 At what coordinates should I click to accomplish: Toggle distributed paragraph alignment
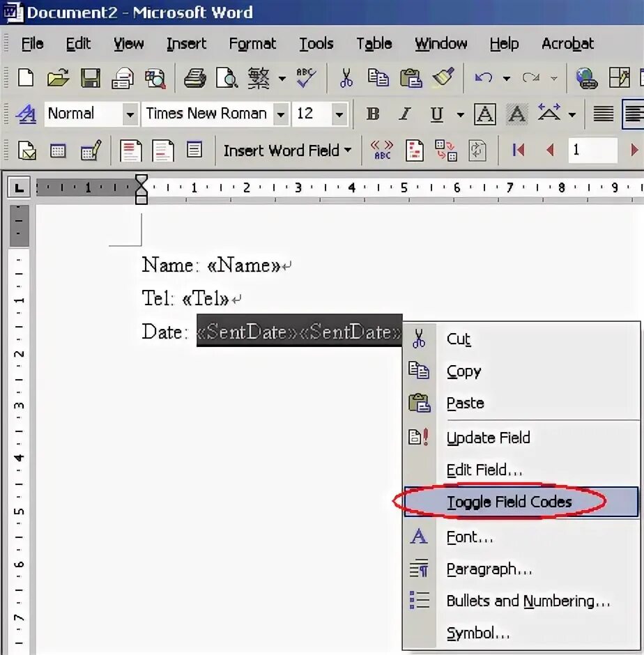pyautogui.click(x=604, y=114)
